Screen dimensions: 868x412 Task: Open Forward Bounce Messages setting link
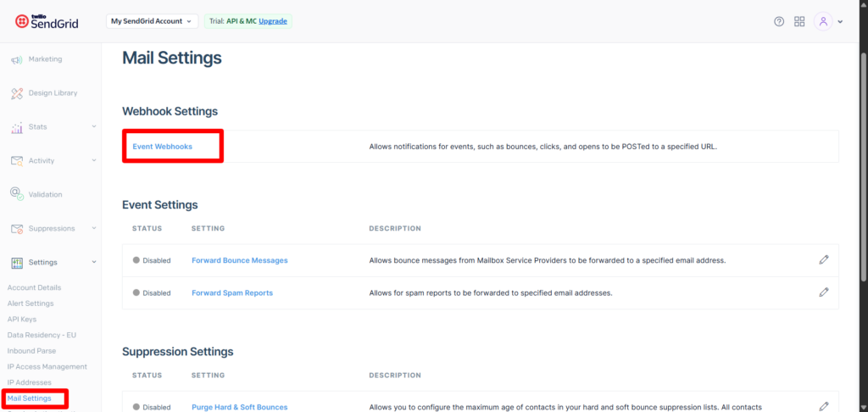click(239, 260)
